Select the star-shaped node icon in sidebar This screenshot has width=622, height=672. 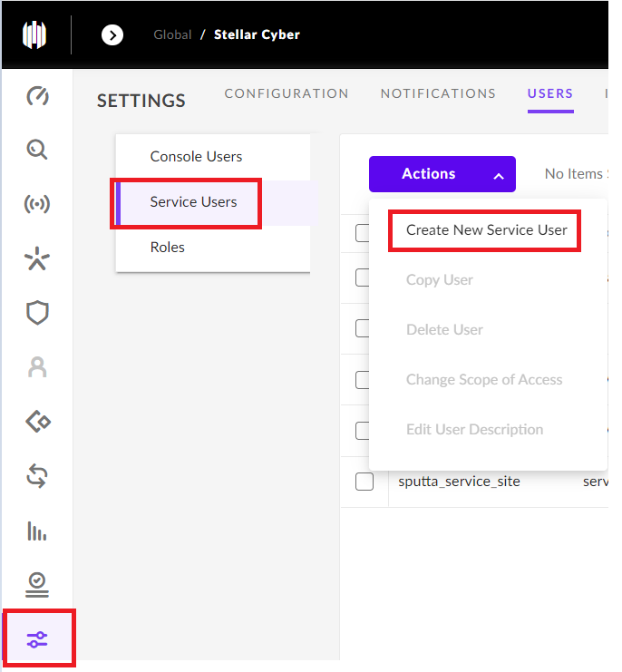[x=37, y=259]
